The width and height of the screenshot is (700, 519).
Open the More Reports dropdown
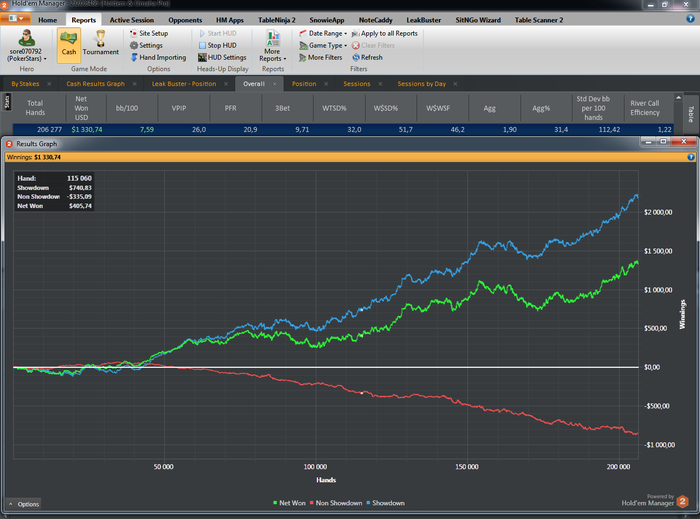point(272,46)
